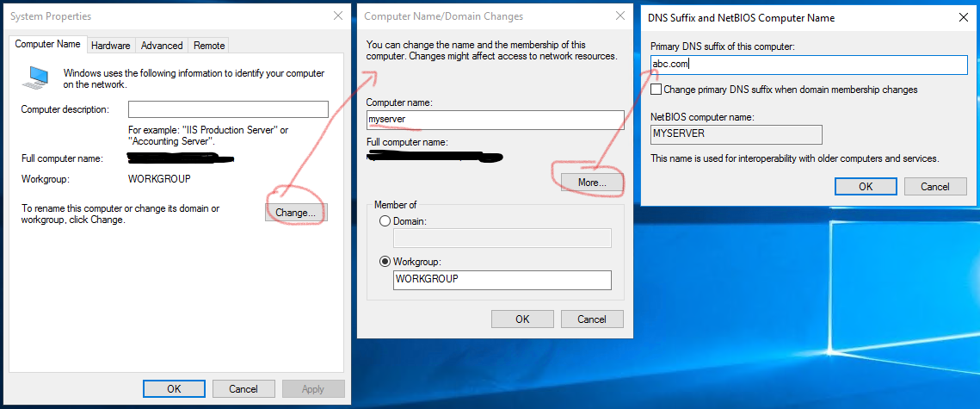980x409 pixels.
Task: Enable change primary DNS suffix checkbox
Action: pyautogui.click(x=657, y=90)
